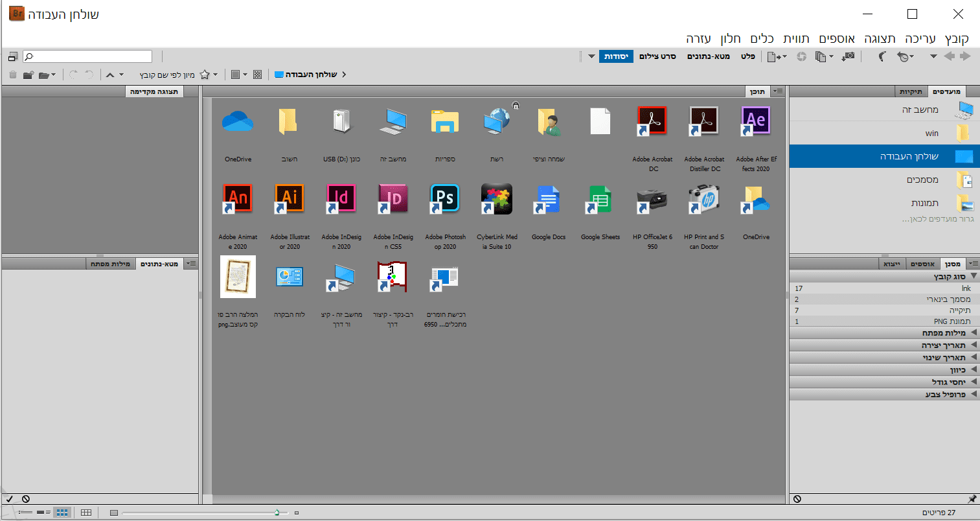
Task: Switch to list view mode in status bar
Action: [26, 513]
